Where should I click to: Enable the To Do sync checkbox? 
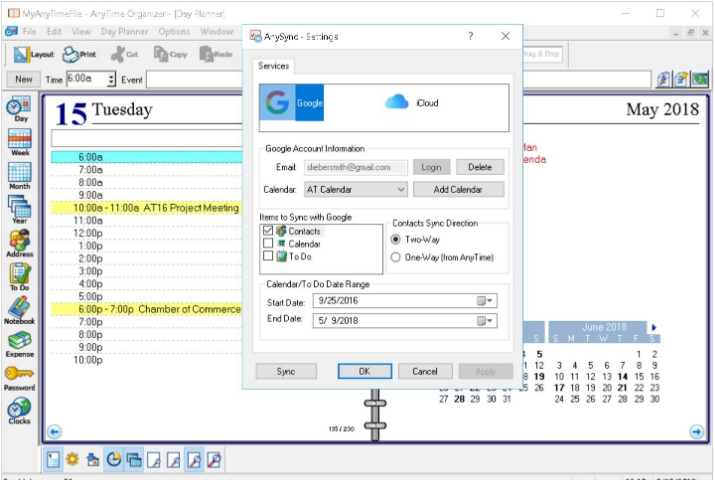(268, 256)
